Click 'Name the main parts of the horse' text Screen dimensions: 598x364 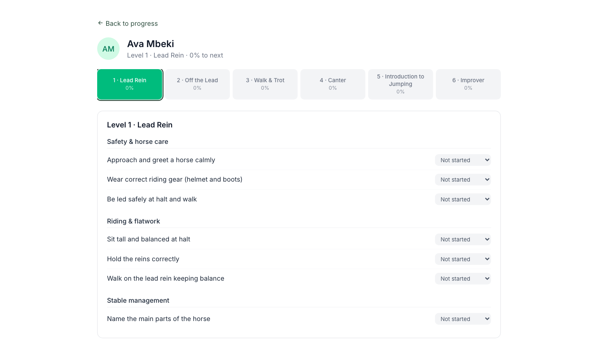coord(158,319)
